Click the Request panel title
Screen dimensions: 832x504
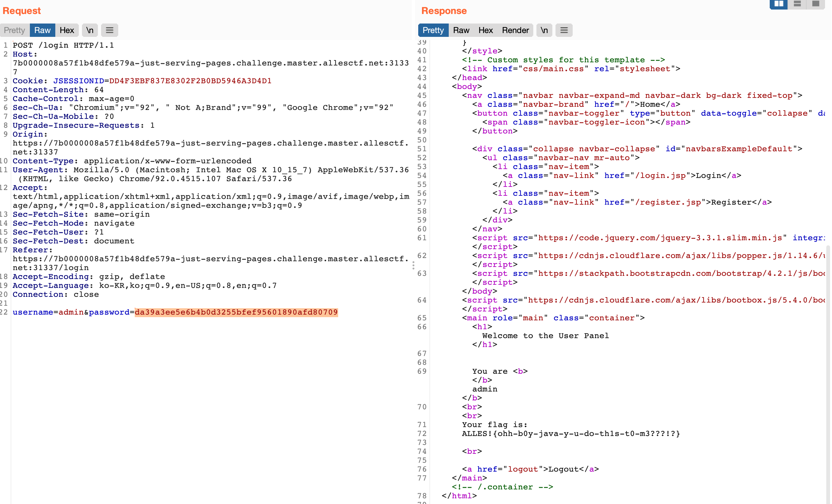tap(22, 11)
